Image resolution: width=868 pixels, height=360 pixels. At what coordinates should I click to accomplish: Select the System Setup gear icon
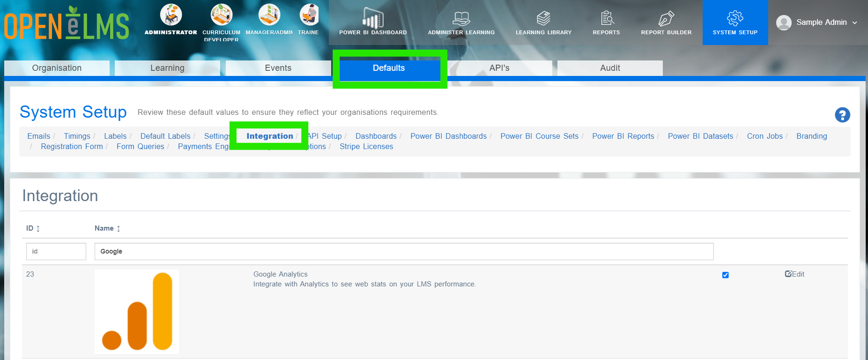coord(735,18)
